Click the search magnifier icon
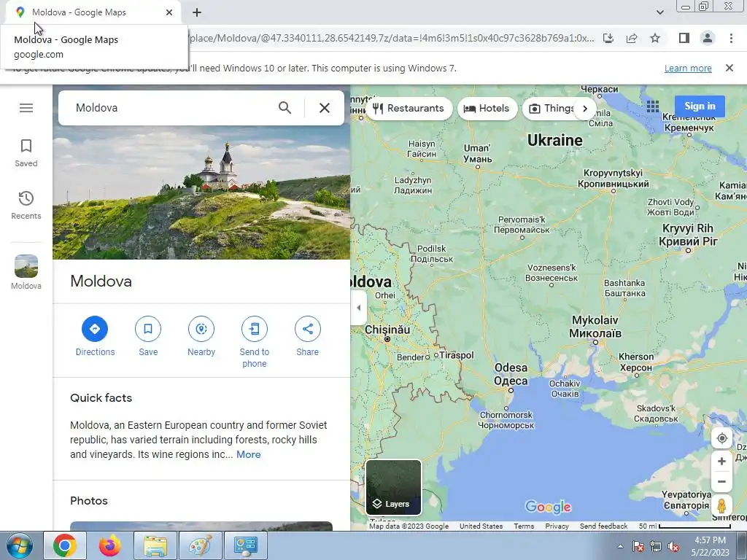The width and height of the screenshot is (747, 560). coord(285,108)
